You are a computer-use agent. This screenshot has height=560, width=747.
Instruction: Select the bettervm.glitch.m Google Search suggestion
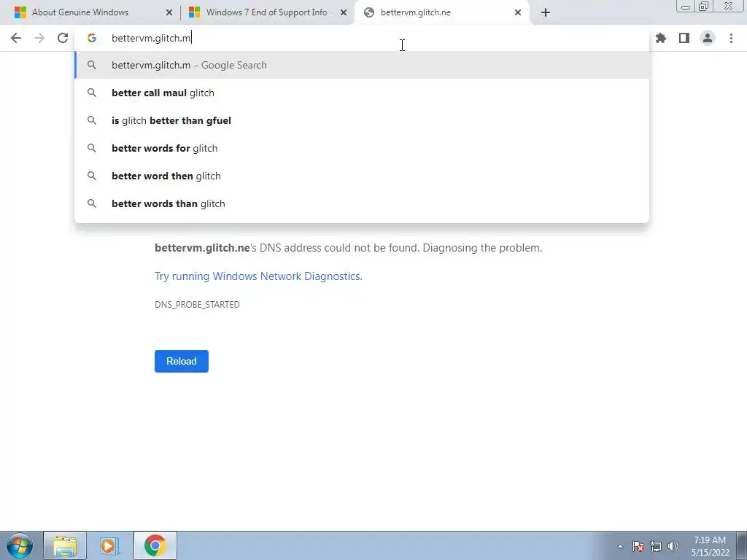click(362, 65)
